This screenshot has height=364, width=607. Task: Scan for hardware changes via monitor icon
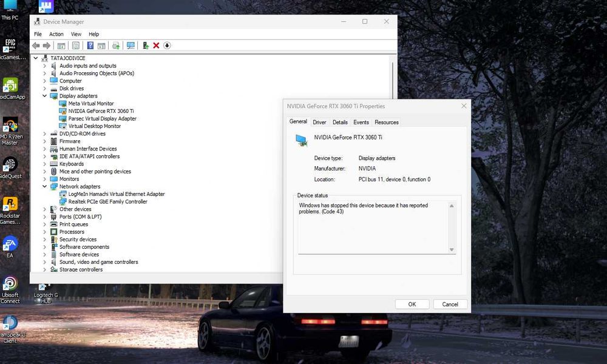(x=131, y=45)
